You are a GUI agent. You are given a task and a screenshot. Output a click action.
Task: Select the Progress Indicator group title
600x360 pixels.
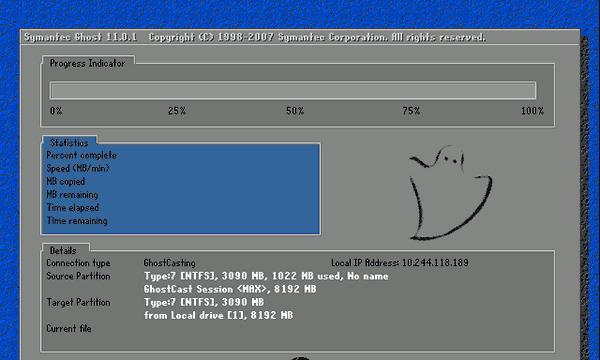click(x=87, y=63)
